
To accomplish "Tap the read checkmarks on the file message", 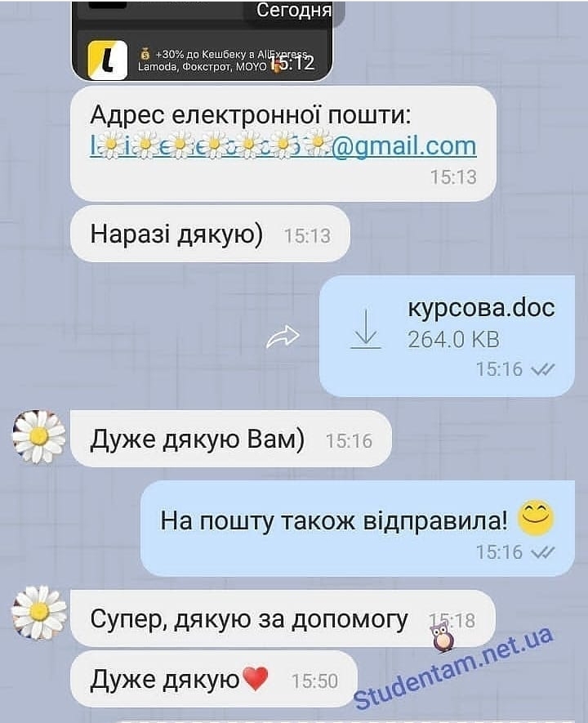I will (543, 369).
